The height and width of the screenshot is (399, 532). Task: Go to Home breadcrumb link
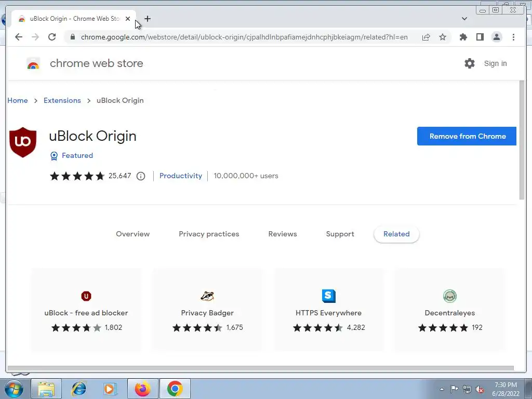tap(18, 100)
